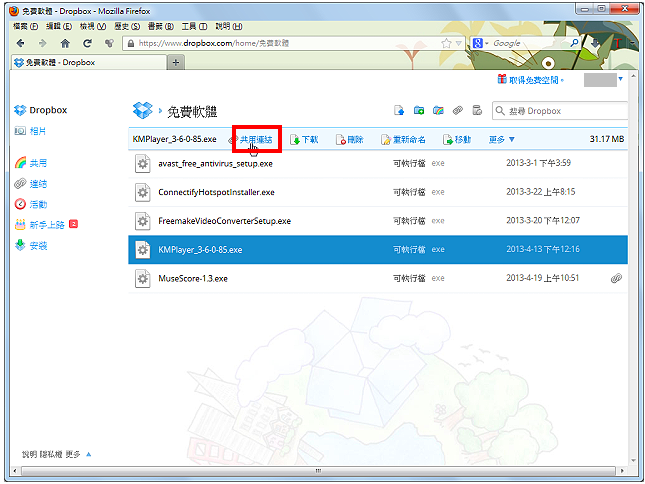Screen dimensions: 645x484
Task: Click the 移動 button in the action bar
Action: point(457,139)
